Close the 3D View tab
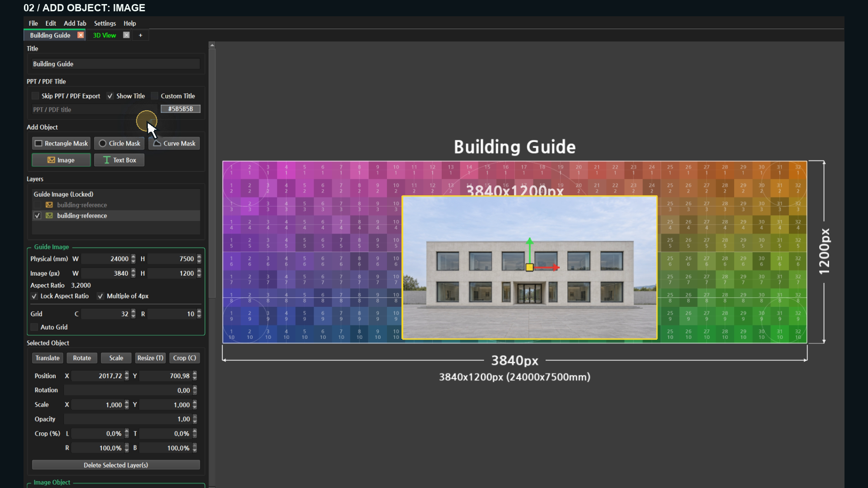 point(127,35)
